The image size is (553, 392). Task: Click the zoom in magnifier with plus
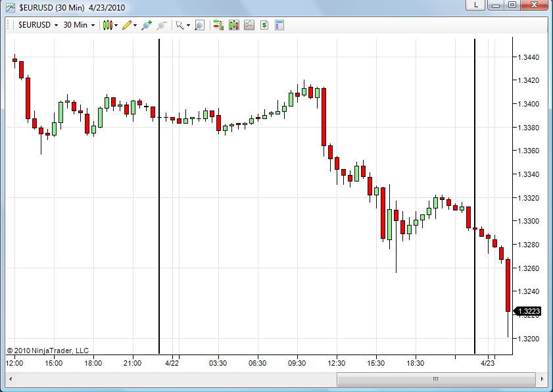point(147,25)
